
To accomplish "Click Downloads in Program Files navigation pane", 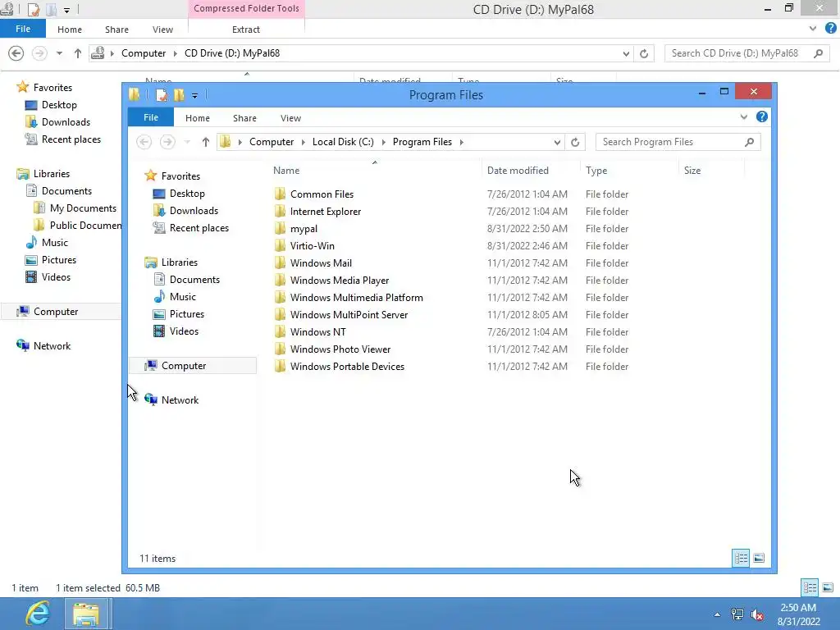I will pos(194,211).
